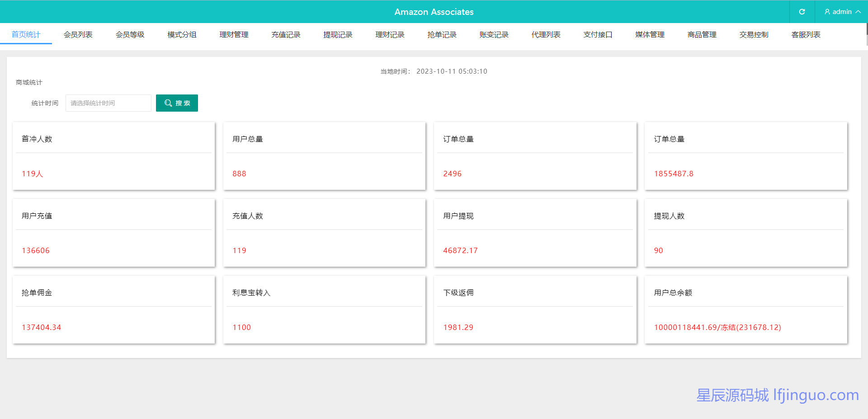Open the 账变记录 tab
The width and height of the screenshot is (868, 419).
tap(494, 35)
